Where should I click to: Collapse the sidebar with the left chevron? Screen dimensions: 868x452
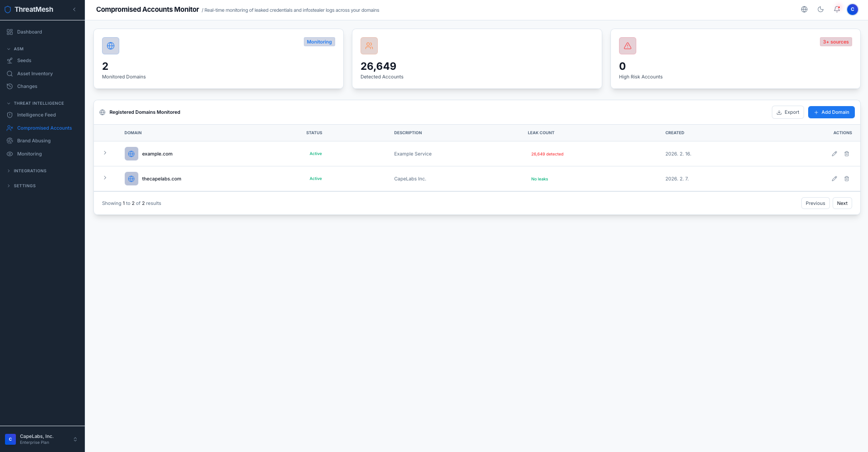pyautogui.click(x=74, y=9)
